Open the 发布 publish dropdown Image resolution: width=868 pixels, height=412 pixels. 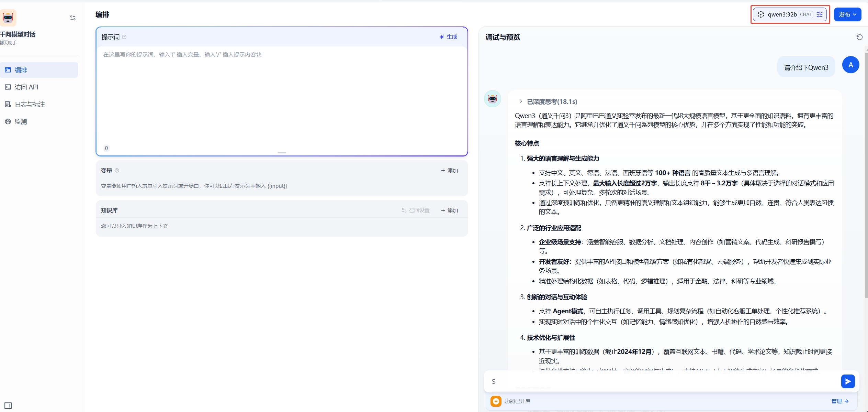pyautogui.click(x=847, y=14)
